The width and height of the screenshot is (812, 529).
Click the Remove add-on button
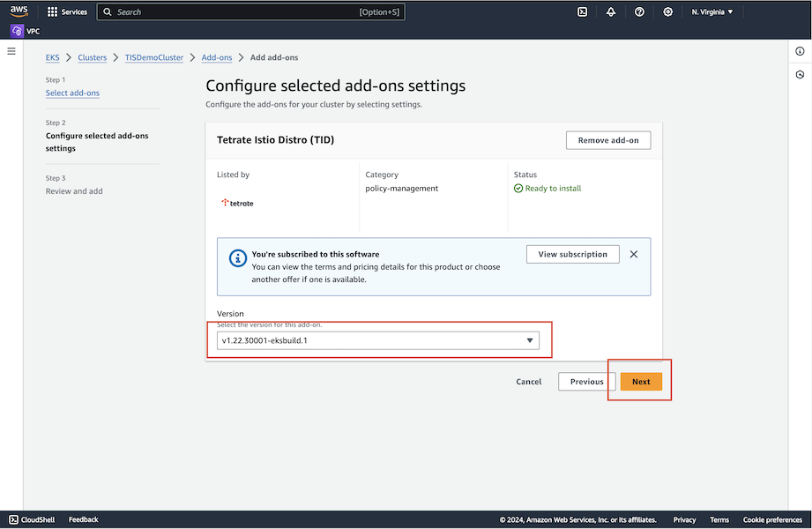click(608, 140)
